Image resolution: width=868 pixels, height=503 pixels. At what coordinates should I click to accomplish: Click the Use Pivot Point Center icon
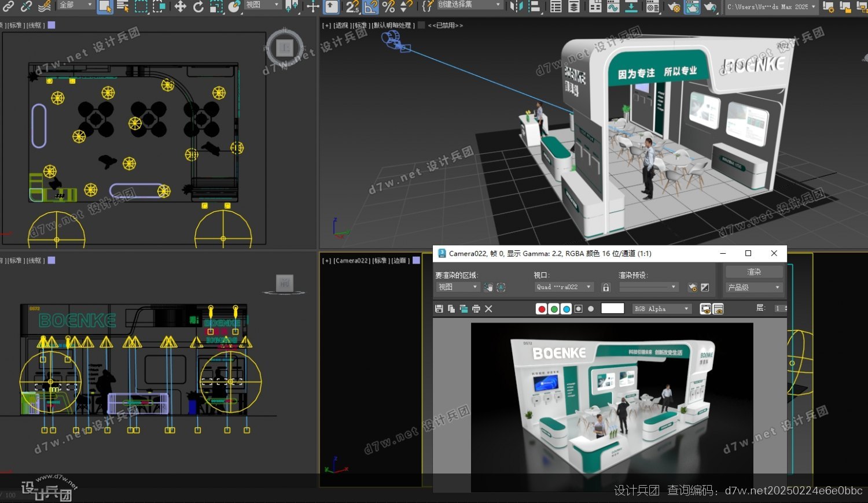(292, 6)
